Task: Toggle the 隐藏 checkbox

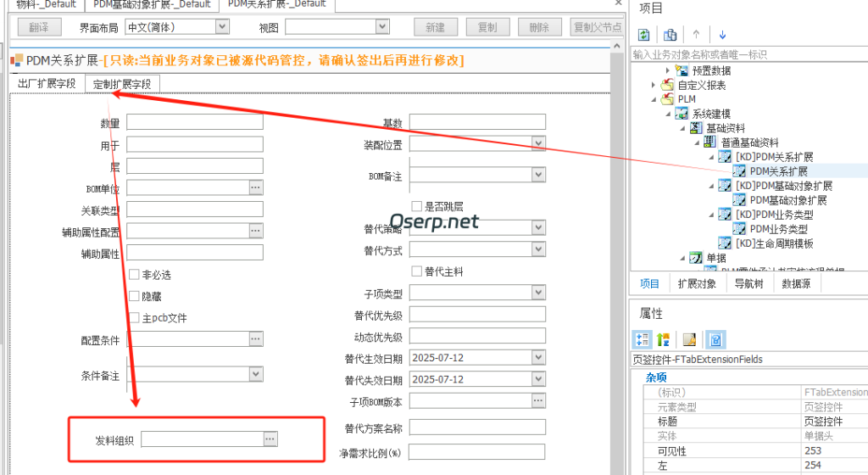Action: coord(134,296)
